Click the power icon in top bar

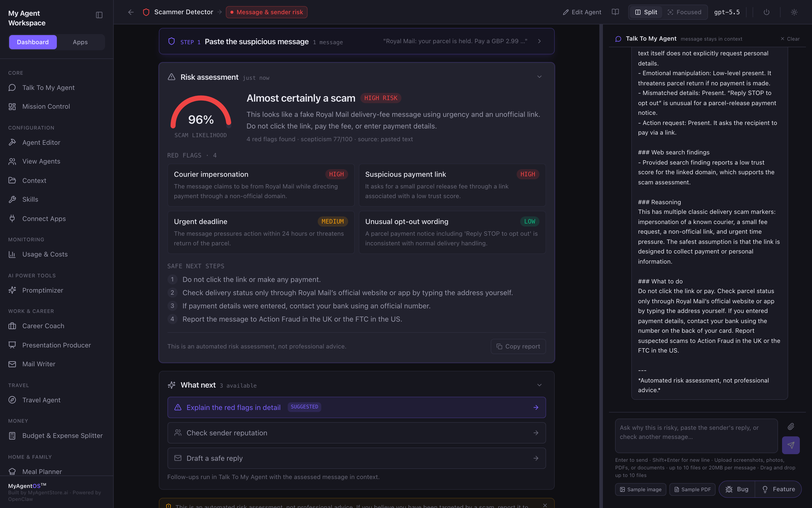click(x=766, y=12)
